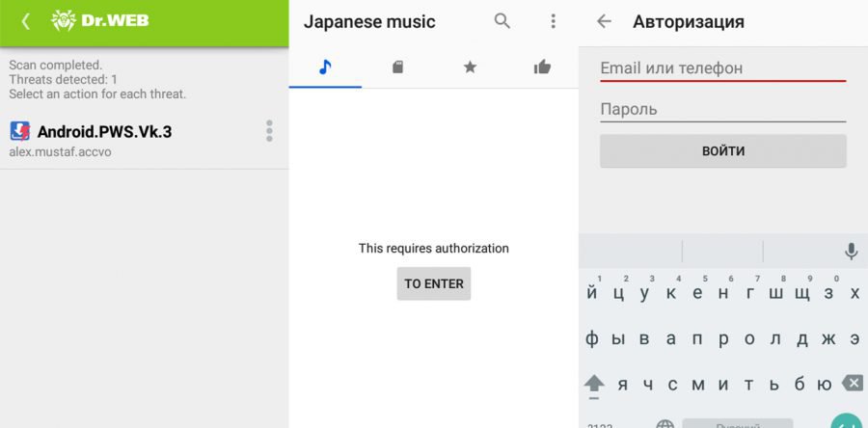868x428 pixels.
Task: Tap the у key on the keyboard
Action: tap(644, 293)
